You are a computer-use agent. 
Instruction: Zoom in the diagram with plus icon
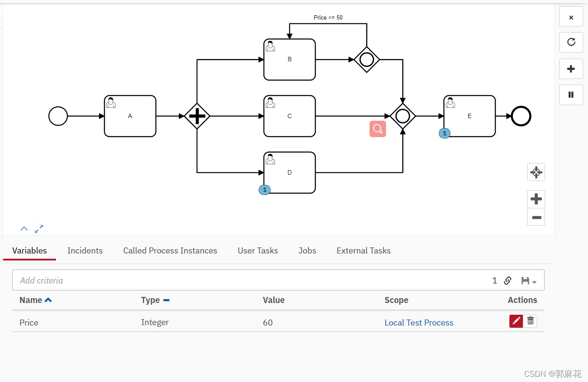(536, 199)
